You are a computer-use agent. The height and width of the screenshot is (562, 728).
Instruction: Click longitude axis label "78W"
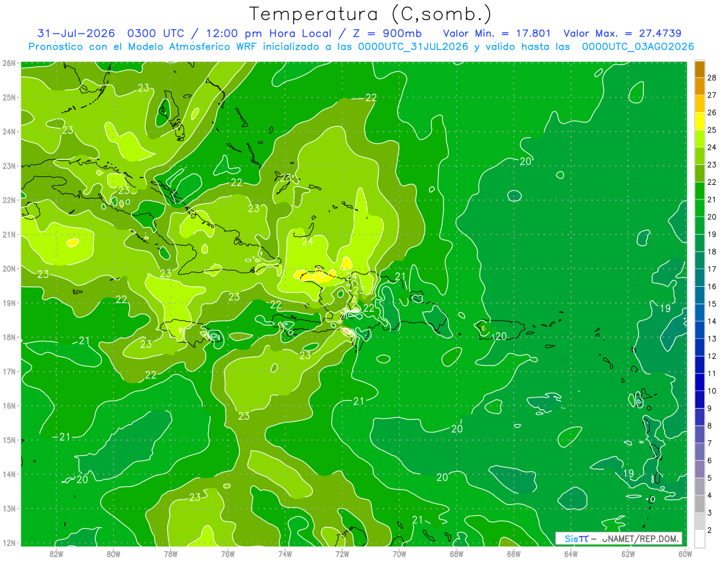coord(170,554)
